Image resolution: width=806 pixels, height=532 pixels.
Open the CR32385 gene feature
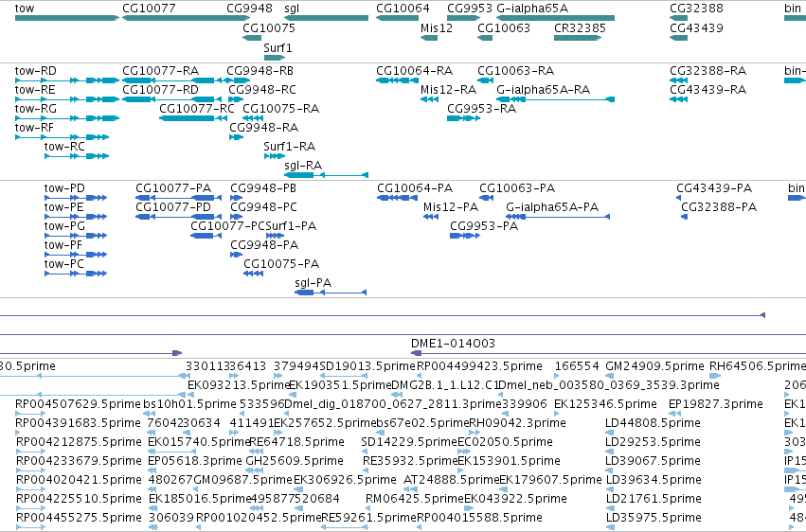578,38
